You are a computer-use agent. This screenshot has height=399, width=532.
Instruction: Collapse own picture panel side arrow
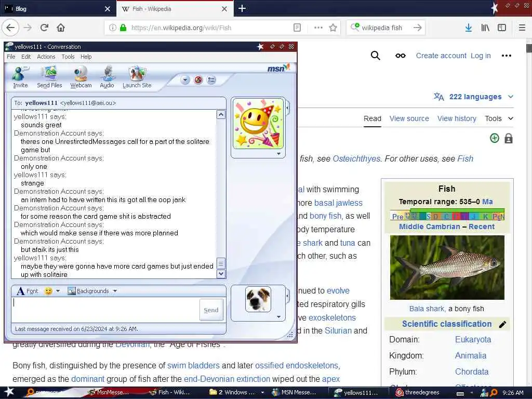point(287,296)
